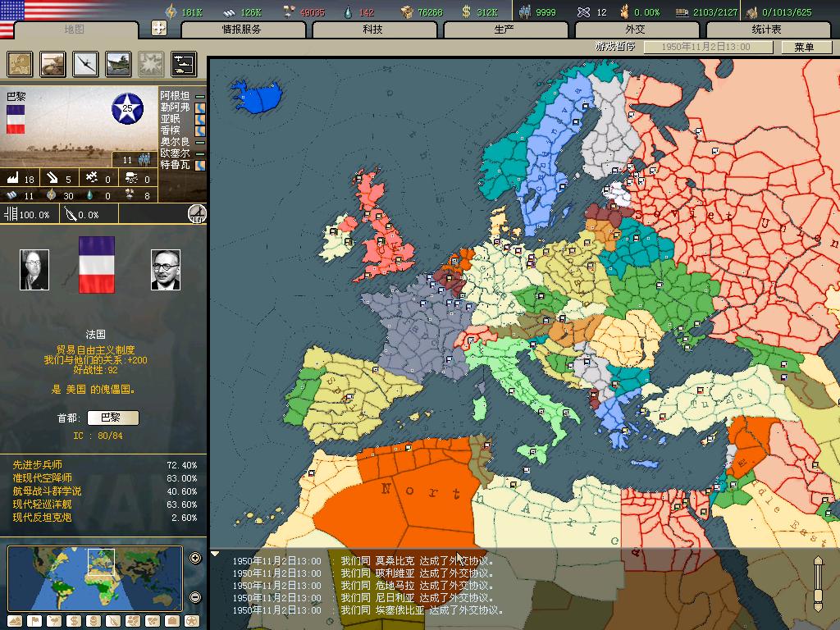This screenshot has width=840, height=630.
Task: Open the 统计表 statistics tab
Action: click(x=767, y=30)
